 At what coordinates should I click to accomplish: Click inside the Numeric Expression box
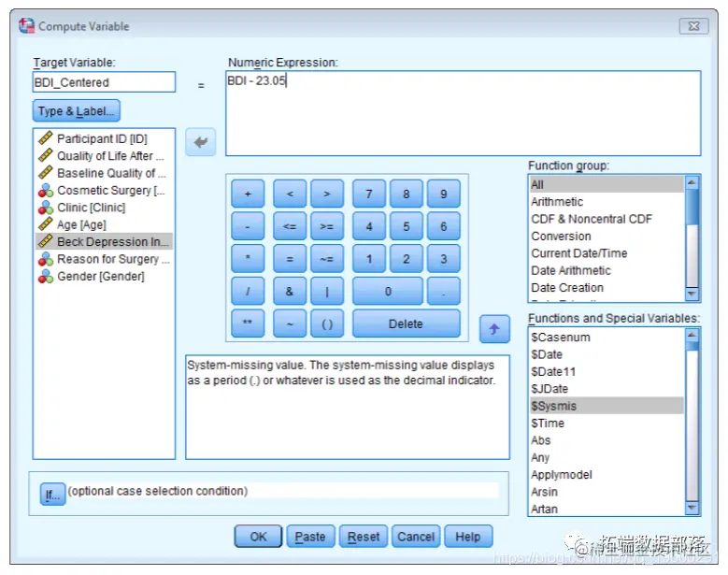pos(463,113)
